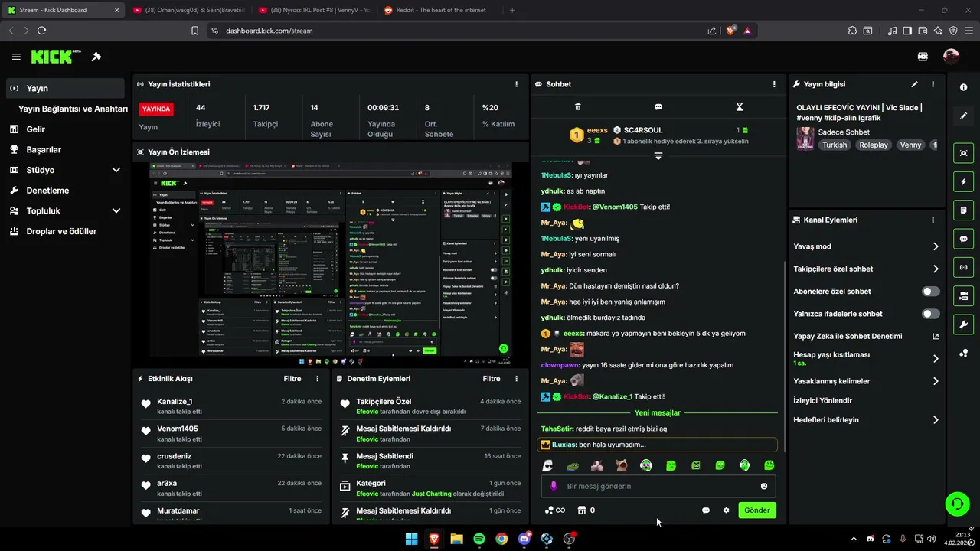
Task: Click the three-circles icon in right sidebar
Action: [x=963, y=353]
